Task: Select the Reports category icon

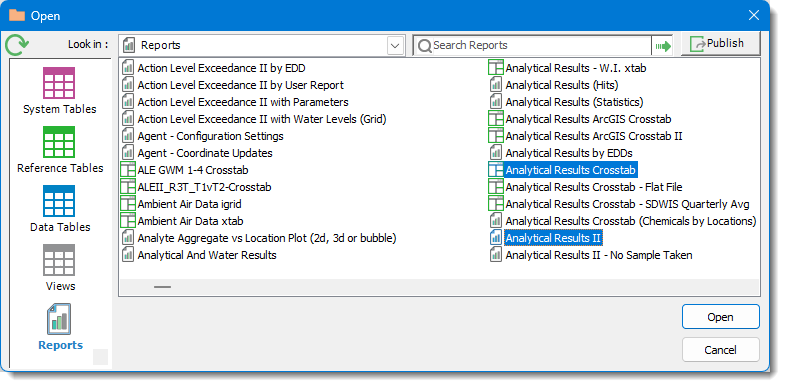Action: (59, 319)
